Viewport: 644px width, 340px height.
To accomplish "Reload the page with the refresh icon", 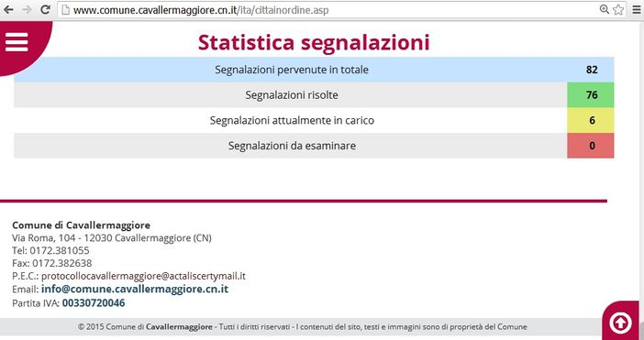I will click(45, 10).
